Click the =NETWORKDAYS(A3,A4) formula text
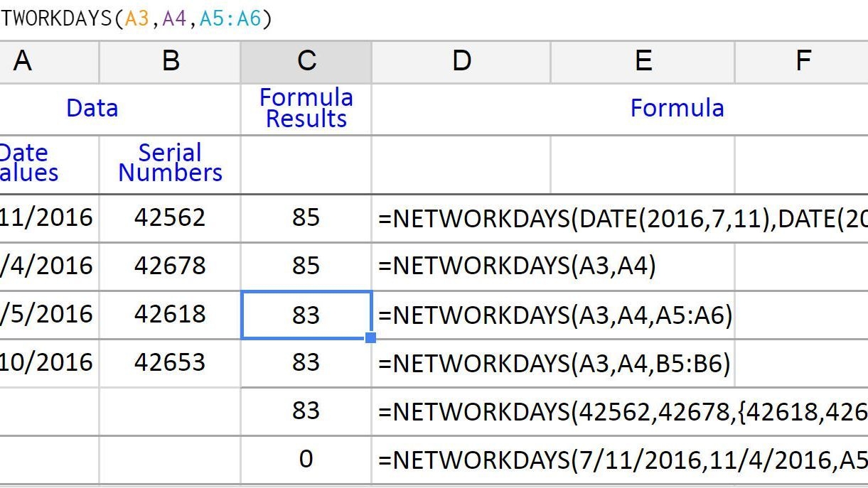Viewport: 868px width, 488px height. [518, 266]
